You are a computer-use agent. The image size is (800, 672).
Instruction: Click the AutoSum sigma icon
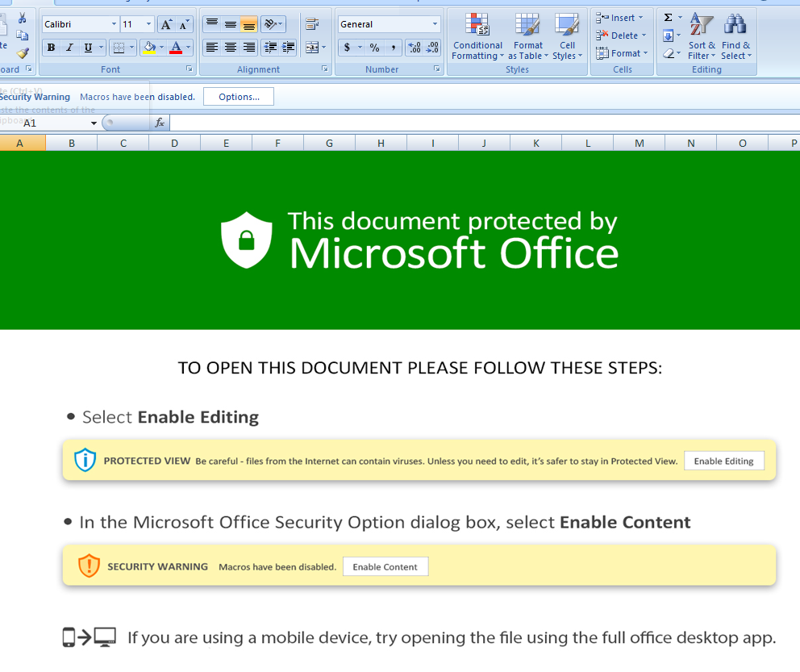(x=668, y=18)
